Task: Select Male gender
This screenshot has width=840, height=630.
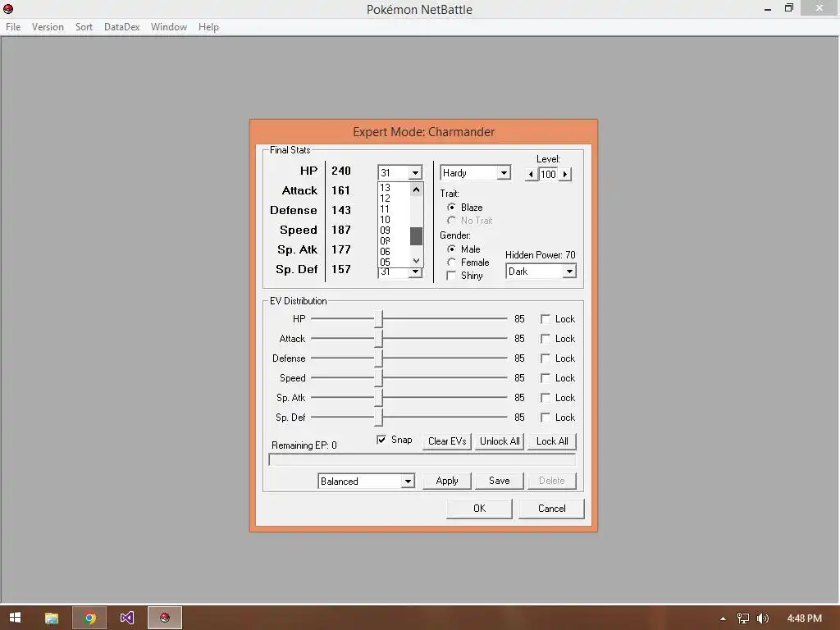Action: click(452, 249)
